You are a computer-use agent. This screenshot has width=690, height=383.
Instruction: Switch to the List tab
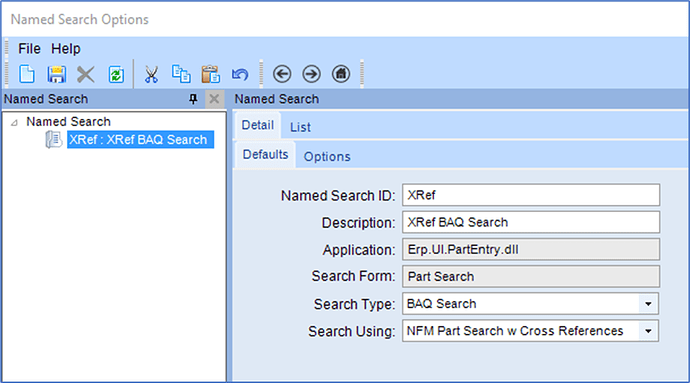300,127
